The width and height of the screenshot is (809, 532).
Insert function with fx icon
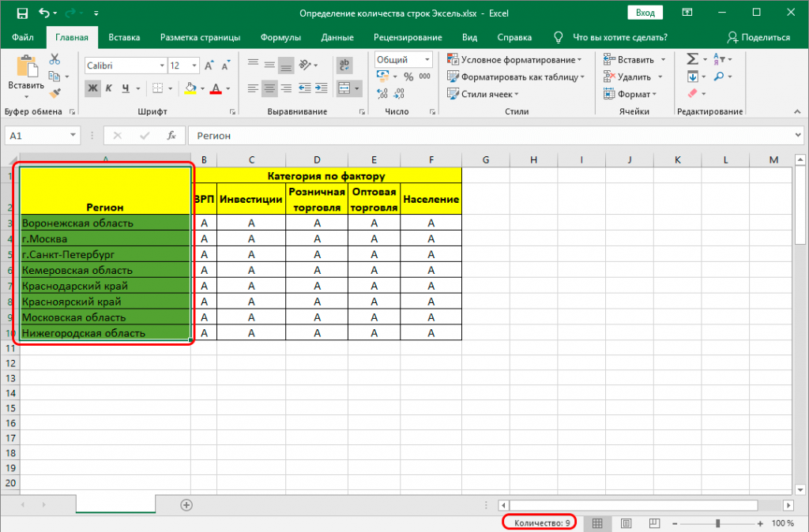coord(171,136)
